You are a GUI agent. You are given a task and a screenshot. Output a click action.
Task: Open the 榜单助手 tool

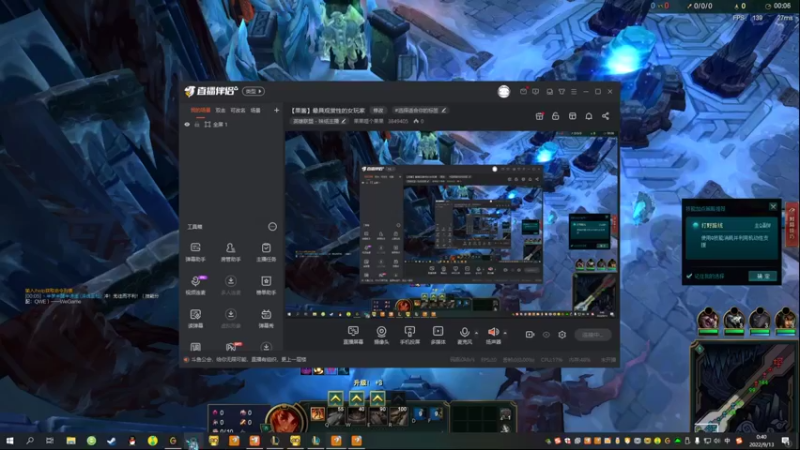pos(266,285)
